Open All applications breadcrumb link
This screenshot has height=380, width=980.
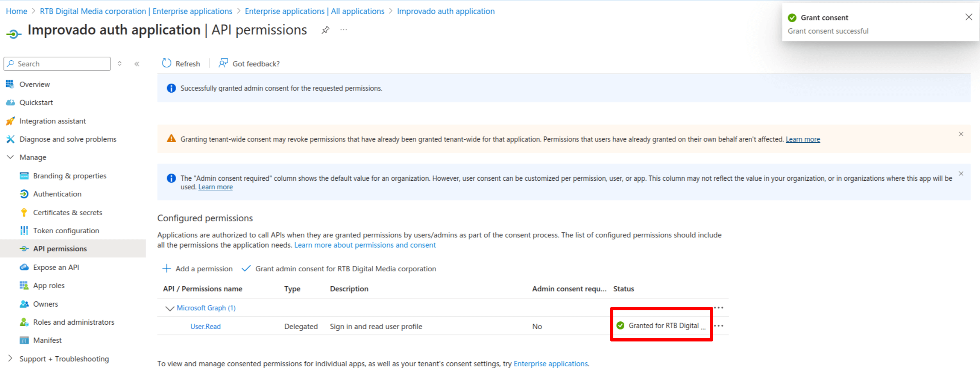click(315, 11)
